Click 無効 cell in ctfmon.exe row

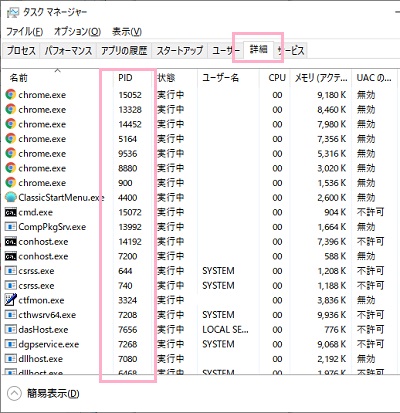coord(366,300)
